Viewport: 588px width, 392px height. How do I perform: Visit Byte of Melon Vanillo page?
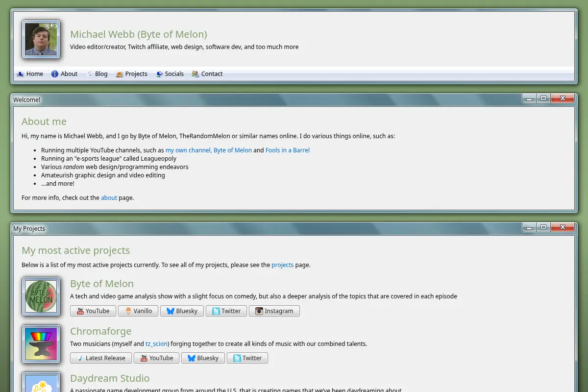(138, 311)
